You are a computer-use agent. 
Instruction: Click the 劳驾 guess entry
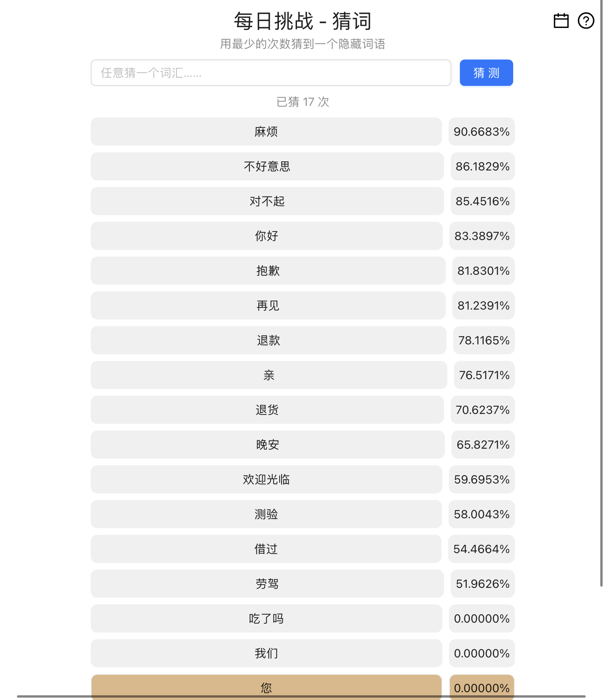pyautogui.click(x=267, y=584)
